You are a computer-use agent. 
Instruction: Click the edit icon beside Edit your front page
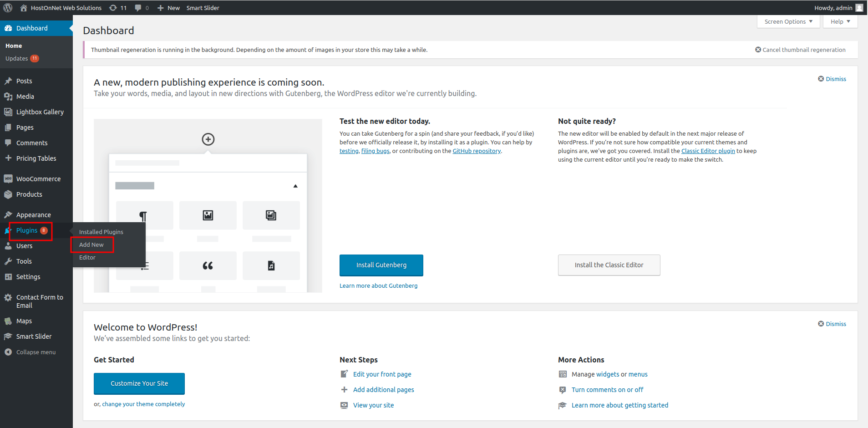click(x=344, y=374)
